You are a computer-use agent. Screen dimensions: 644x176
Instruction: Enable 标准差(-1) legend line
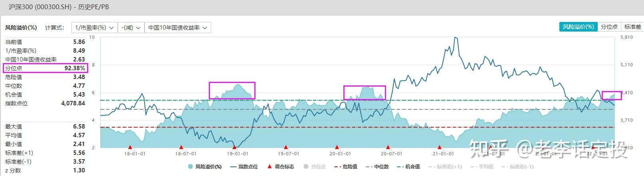(x=517, y=166)
